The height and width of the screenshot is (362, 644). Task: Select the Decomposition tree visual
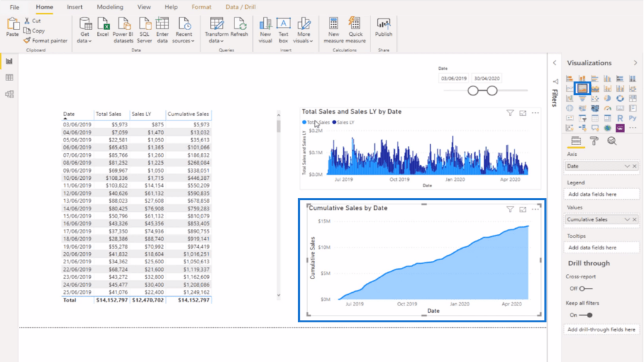pos(582,128)
